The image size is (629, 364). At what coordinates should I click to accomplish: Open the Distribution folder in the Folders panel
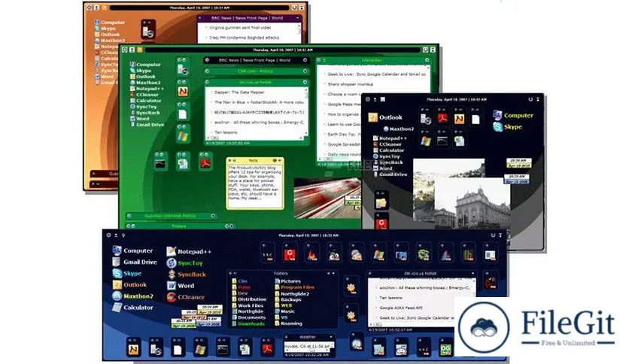pos(249,299)
